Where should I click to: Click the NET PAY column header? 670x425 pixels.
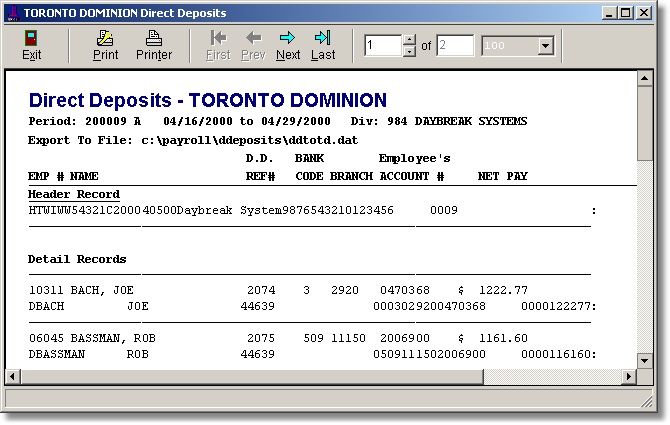(x=502, y=176)
